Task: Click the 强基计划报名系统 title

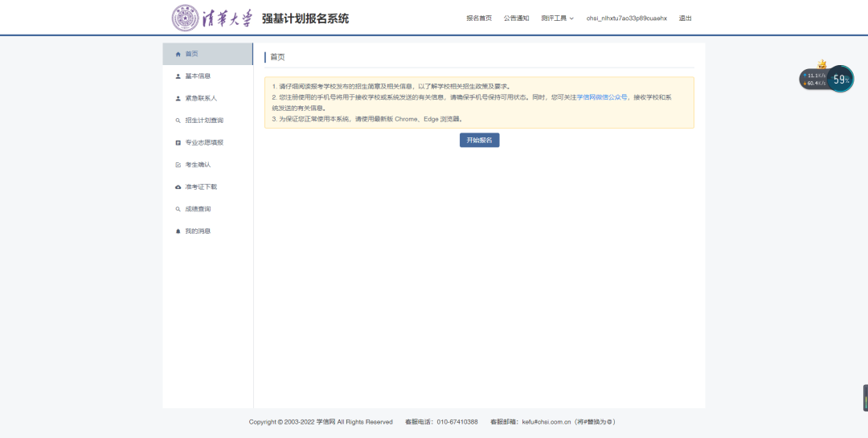Action: [305, 18]
